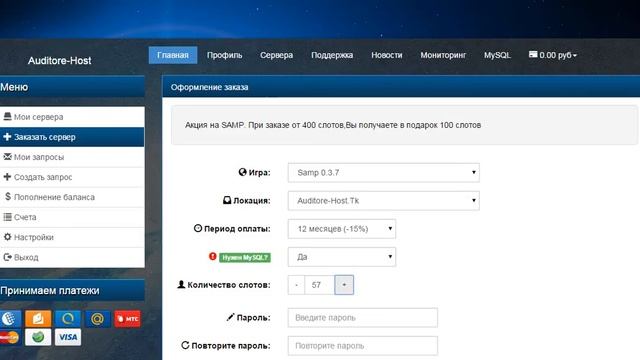This screenshot has height=360, width=640.
Task: Go to the Мониторинг tab
Action: click(443, 55)
